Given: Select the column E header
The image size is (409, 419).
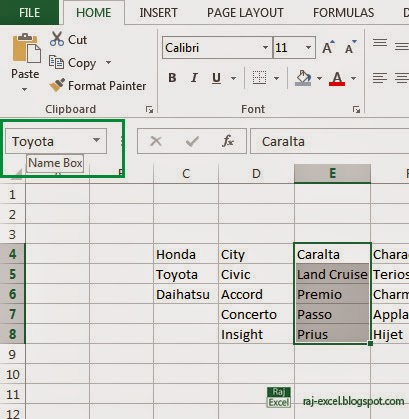Looking at the screenshot, I should pyautogui.click(x=332, y=174).
